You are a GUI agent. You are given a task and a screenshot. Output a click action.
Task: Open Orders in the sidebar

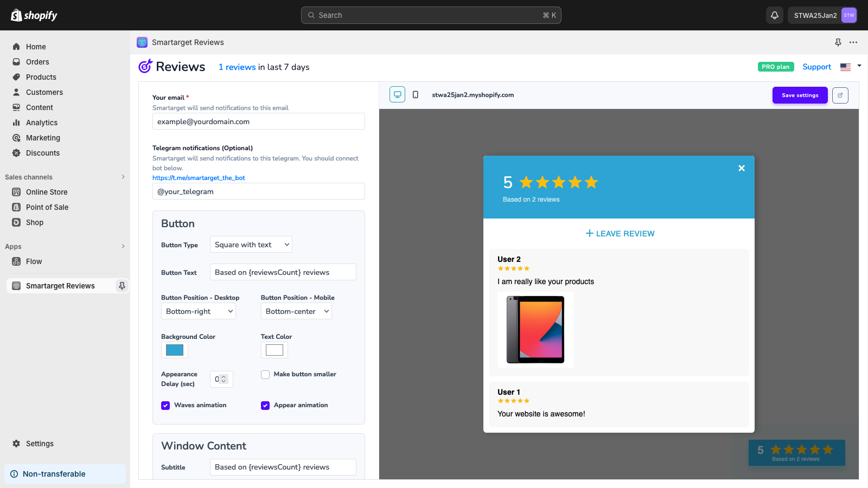point(37,62)
